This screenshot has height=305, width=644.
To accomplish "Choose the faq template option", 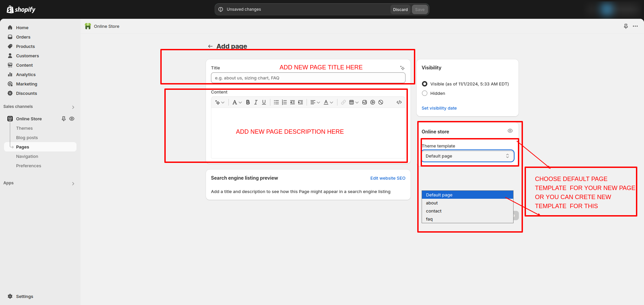I will (467, 219).
